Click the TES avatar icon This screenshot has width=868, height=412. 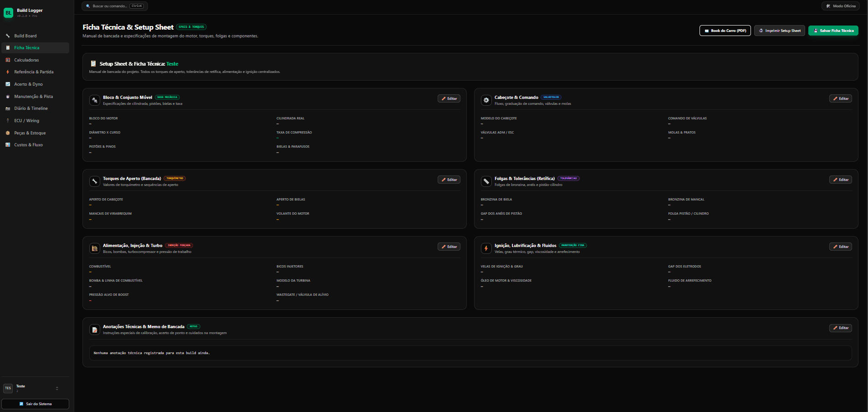pyautogui.click(x=8, y=388)
